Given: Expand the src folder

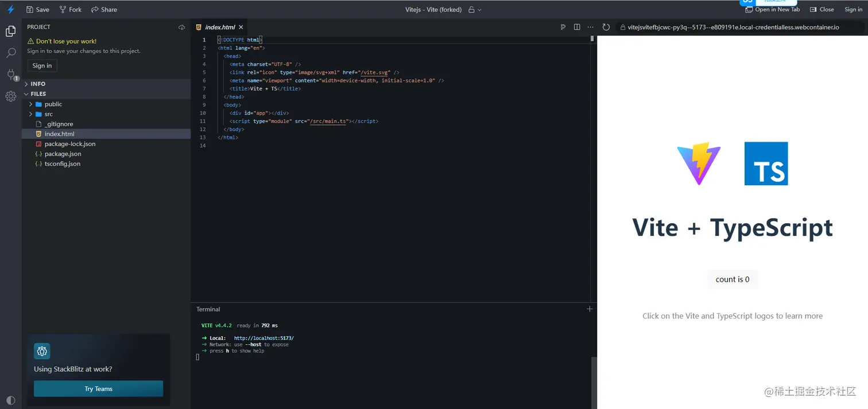Looking at the screenshot, I should coord(106,114).
